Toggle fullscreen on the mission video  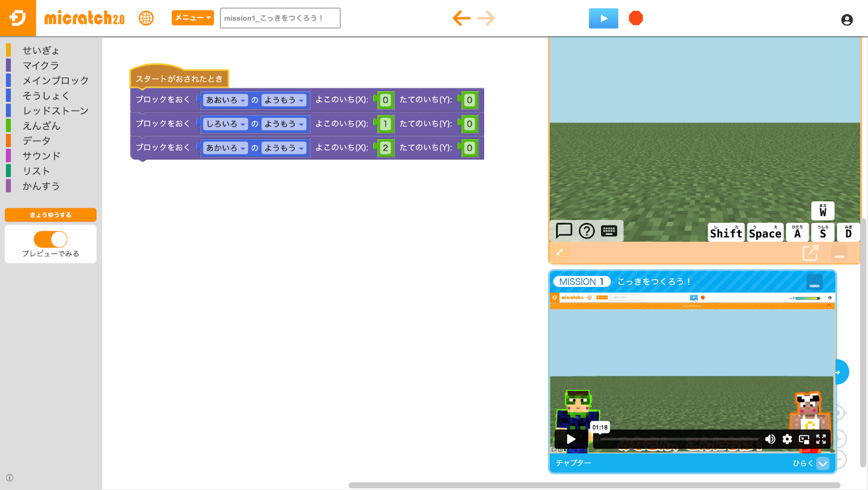(821, 439)
